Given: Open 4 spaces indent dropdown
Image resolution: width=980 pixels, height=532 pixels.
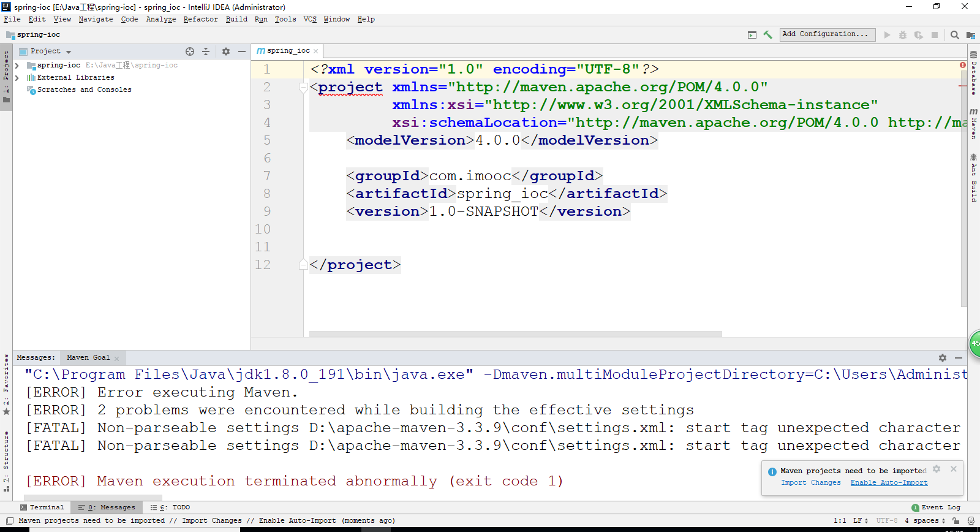Looking at the screenshot, I should 925,521.
